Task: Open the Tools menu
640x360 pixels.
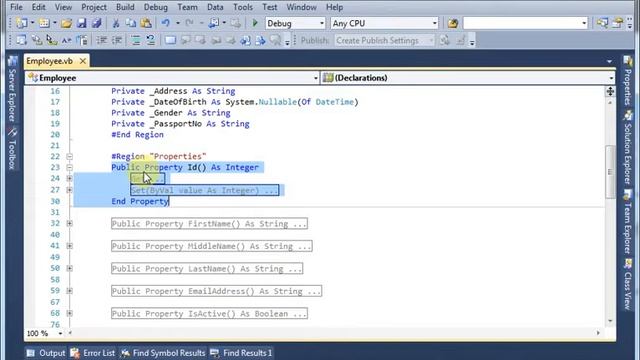Action: pyautogui.click(x=243, y=7)
